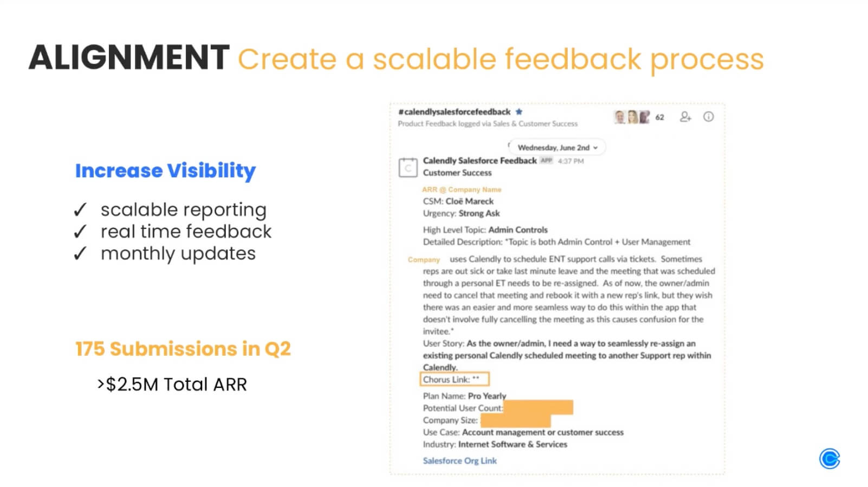Click the checkmark beside scalable reporting
Viewport: 868px width, 487px height.
[x=80, y=210]
